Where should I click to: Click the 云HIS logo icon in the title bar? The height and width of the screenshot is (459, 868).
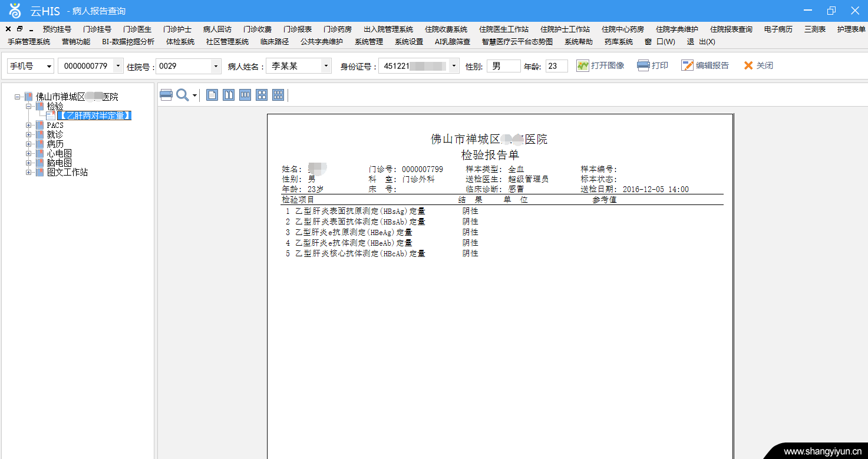pos(15,11)
